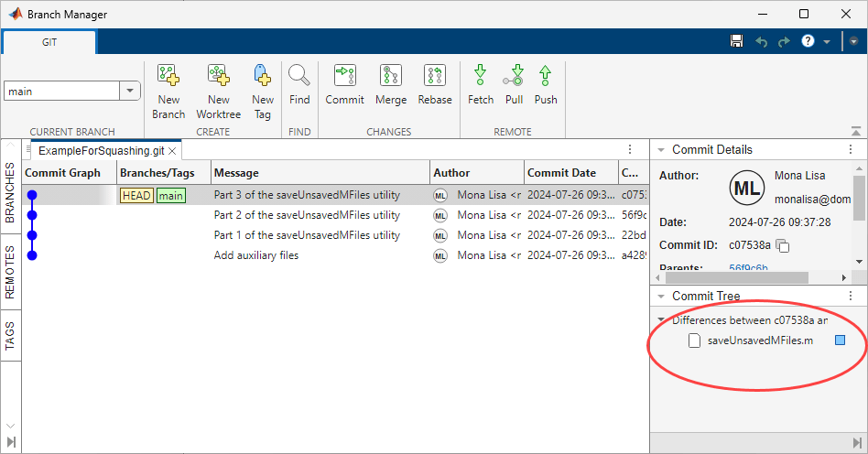Click the Commit toolbar icon
The width and height of the screenshot is (868, 454).
click(344, 77)
